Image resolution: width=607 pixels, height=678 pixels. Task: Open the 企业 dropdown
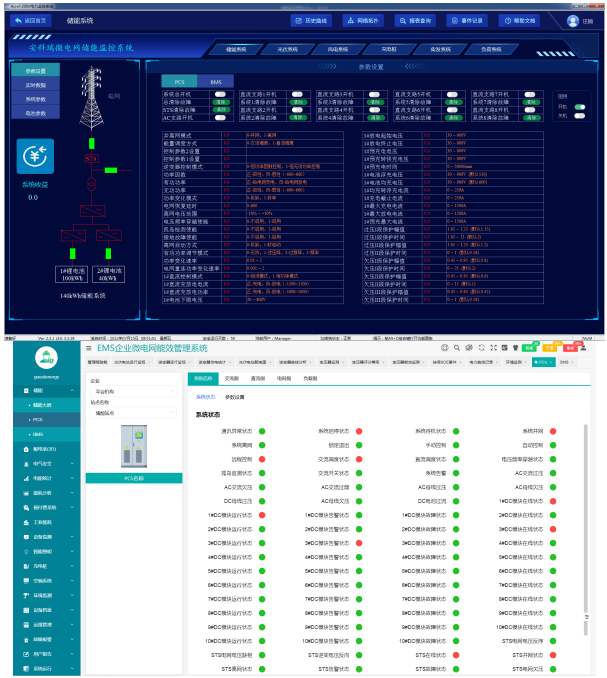[133, 391]
